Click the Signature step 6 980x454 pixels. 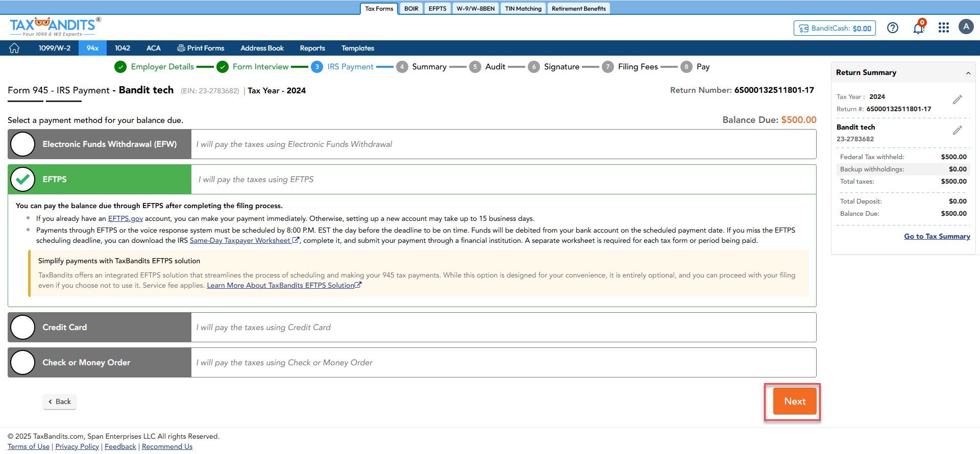[554, 67]
